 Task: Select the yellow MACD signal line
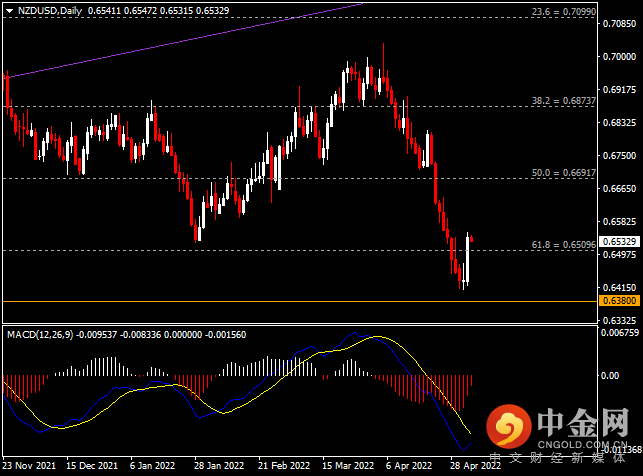[x=376, y=337]
